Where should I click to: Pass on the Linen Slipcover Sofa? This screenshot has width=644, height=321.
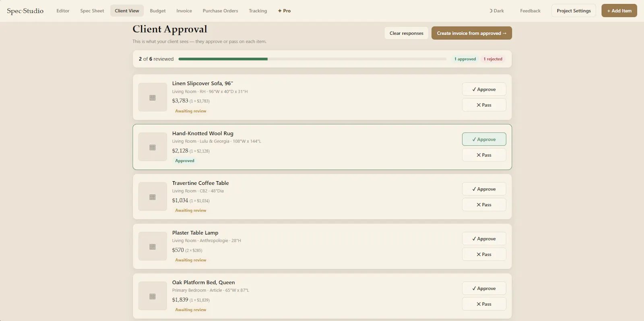click(484, 105)
